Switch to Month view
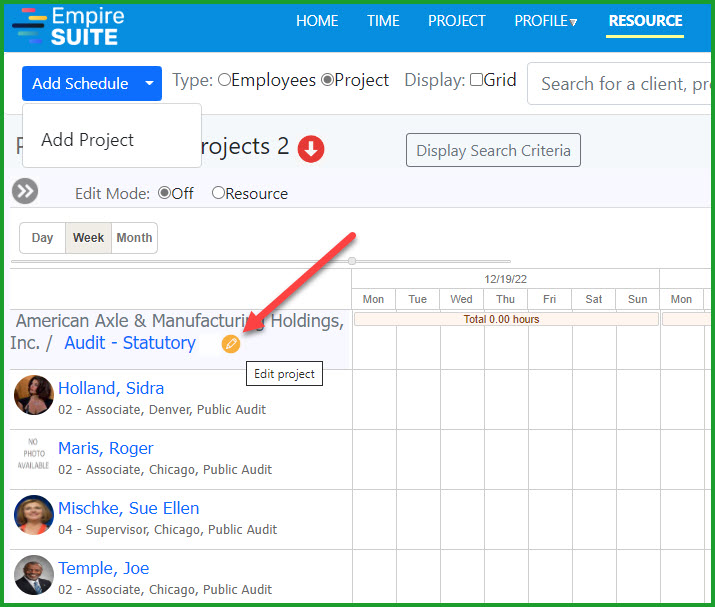The image size is (715, 607). click(135, 238)
